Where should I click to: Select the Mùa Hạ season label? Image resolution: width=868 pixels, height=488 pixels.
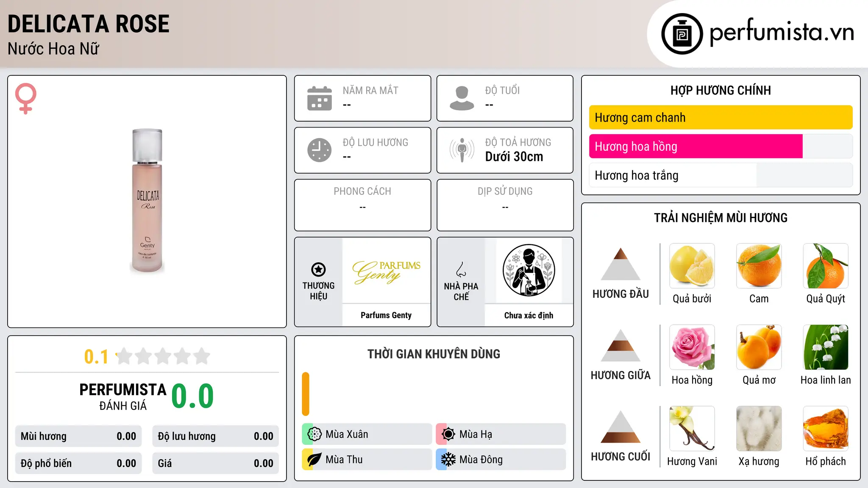tap(476, 434)
